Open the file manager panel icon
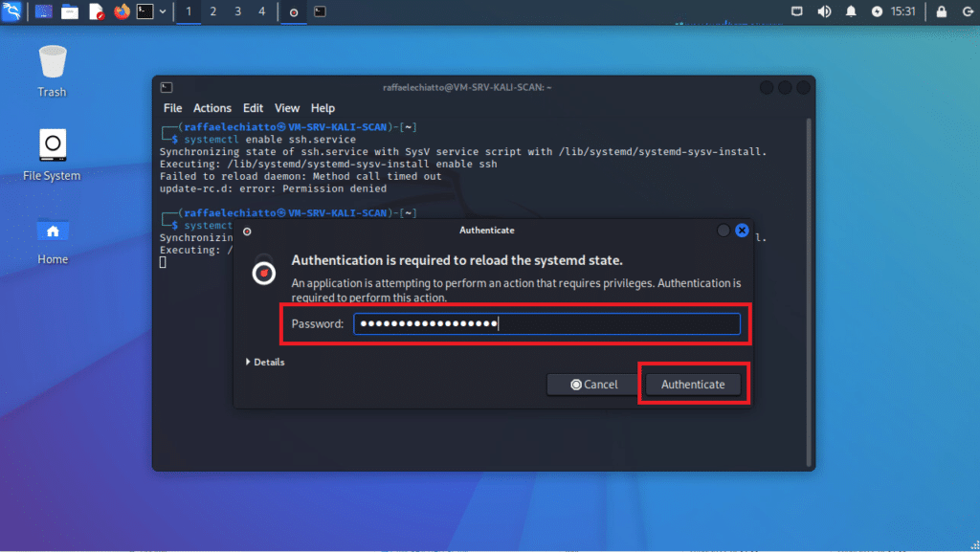Screen dimensions: 980x552 70,11
